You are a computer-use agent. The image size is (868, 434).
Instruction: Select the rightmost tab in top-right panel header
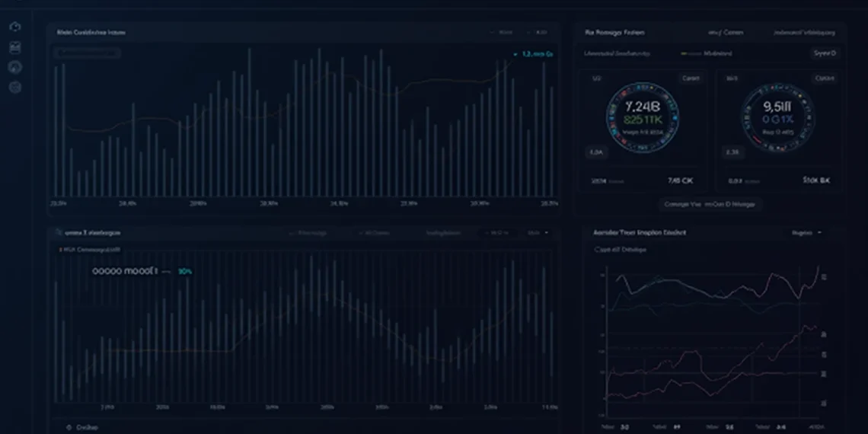click(x=804, y=33)
